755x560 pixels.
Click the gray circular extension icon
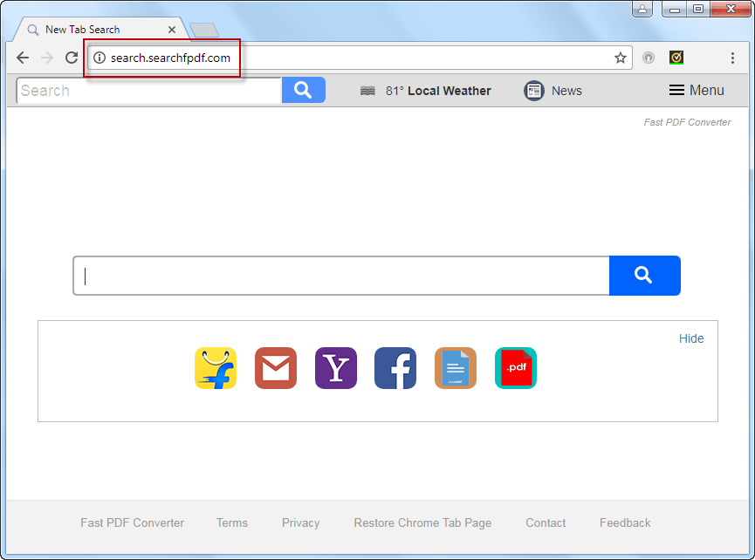(x=649, y=58)
